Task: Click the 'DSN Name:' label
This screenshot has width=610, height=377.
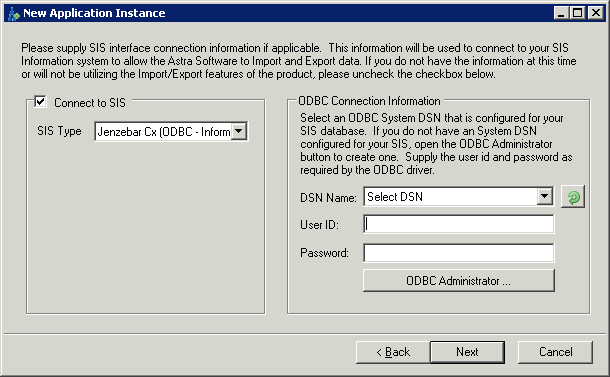Action: (328, 198)
